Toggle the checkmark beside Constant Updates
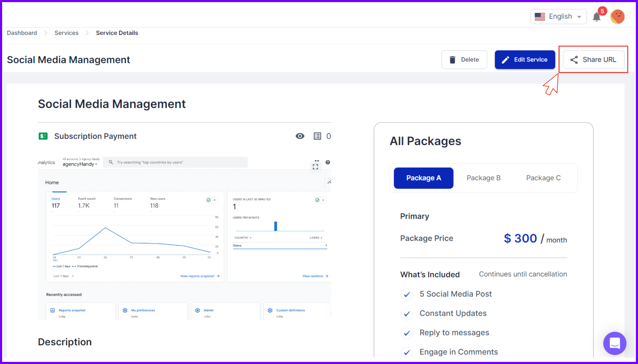 406,314
